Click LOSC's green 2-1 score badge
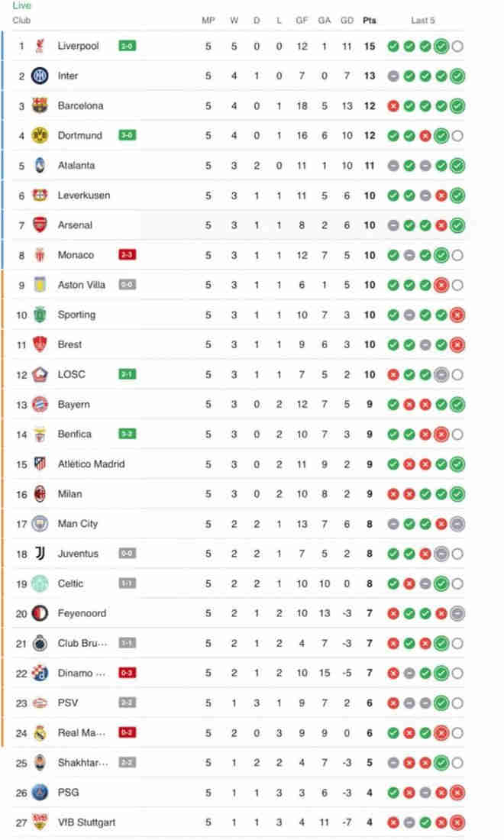The width and height of the screenshot is (504, 840). point(127,374)
